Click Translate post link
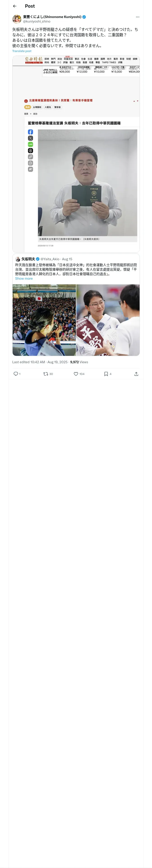Image resolution: width=152 pixels, height=868 pixels. pyautogui.click(x=22, y=51)
